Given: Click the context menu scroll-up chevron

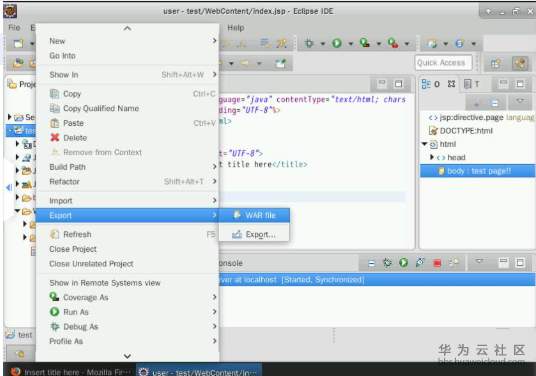Looking at the screenshot, I should (127, 28).
